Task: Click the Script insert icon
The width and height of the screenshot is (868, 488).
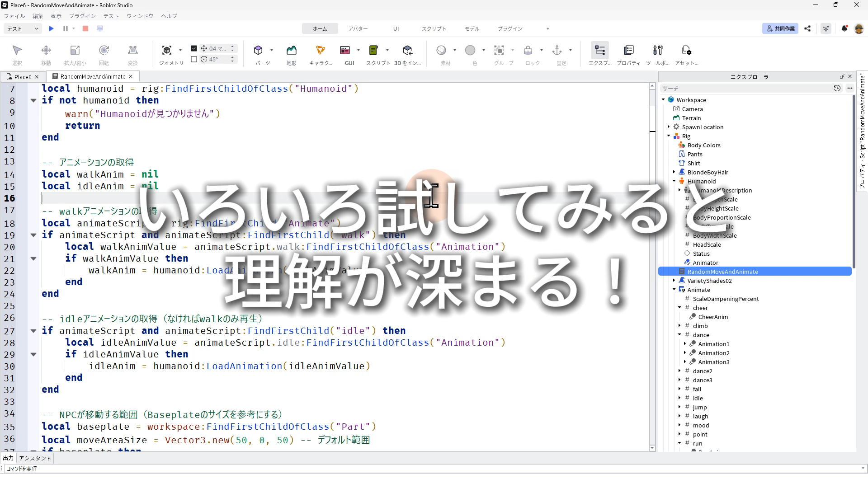Action: pos(373,51)
